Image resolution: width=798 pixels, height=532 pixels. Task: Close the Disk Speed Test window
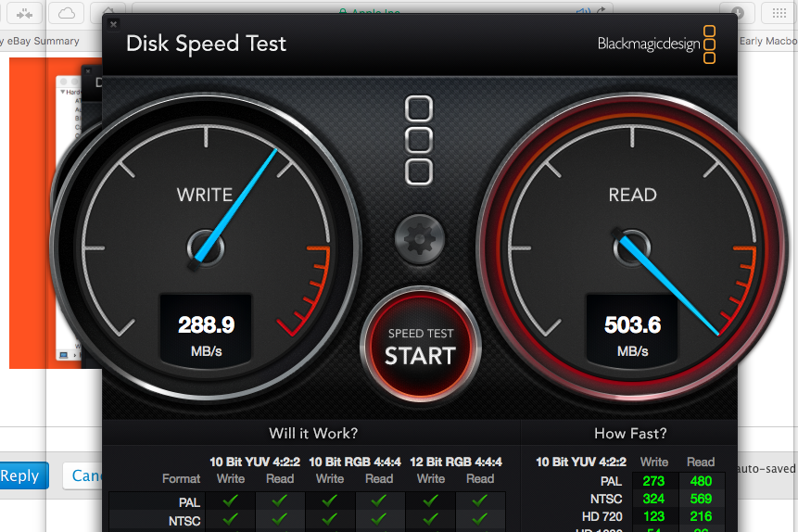pyautogui.click(x=113, y=24)
